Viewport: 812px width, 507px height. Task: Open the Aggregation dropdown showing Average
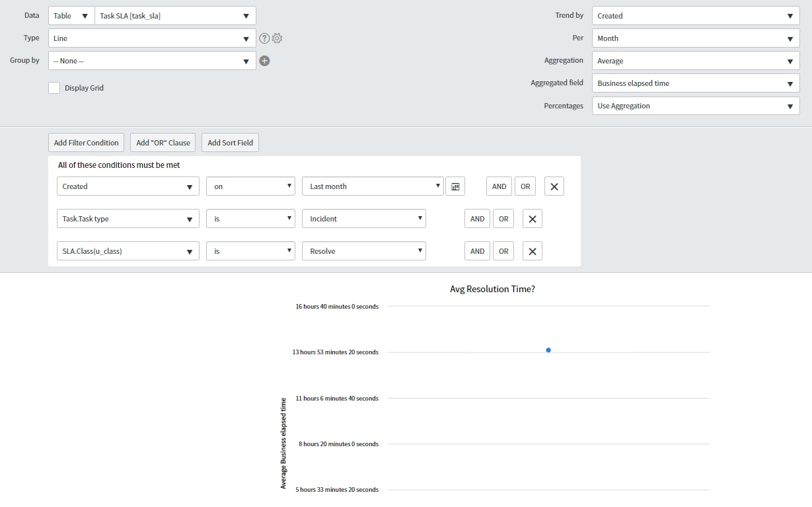point(696,61)
